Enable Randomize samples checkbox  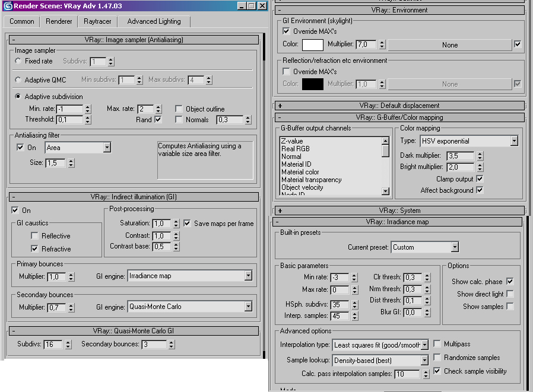pyautogui.click(x=437, y=357)
